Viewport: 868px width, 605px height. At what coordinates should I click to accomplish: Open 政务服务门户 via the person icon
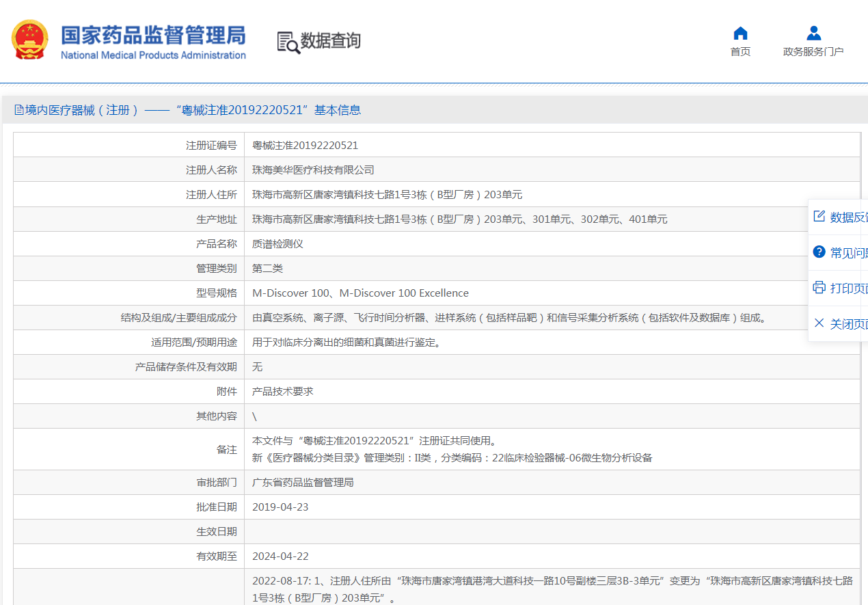coord(813,33)
